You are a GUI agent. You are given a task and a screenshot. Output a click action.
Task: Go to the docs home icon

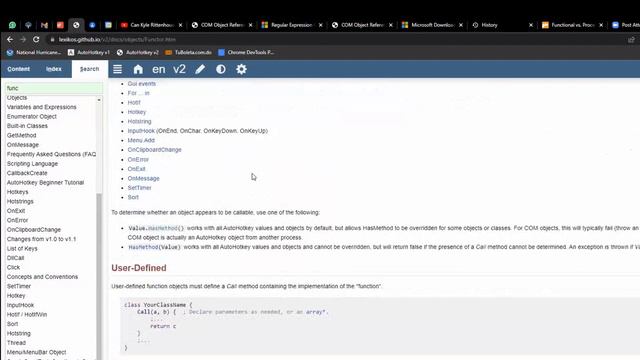[138, 69]
